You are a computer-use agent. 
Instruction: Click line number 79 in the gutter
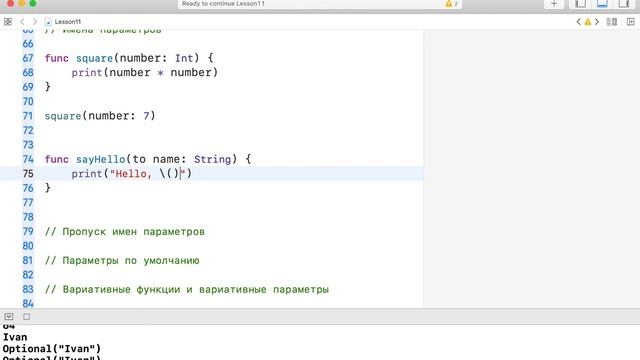[x=28, y=231]
